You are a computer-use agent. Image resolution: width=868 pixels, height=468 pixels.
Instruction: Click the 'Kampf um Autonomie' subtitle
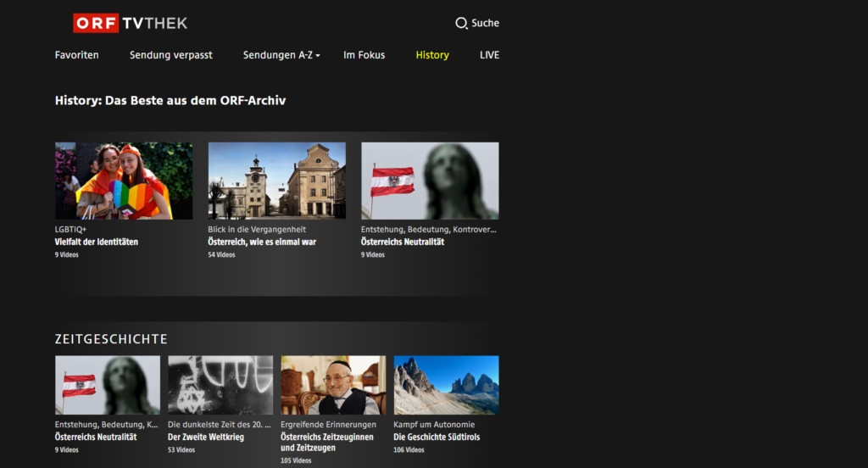pyautogui.click(x=434, y=424)
